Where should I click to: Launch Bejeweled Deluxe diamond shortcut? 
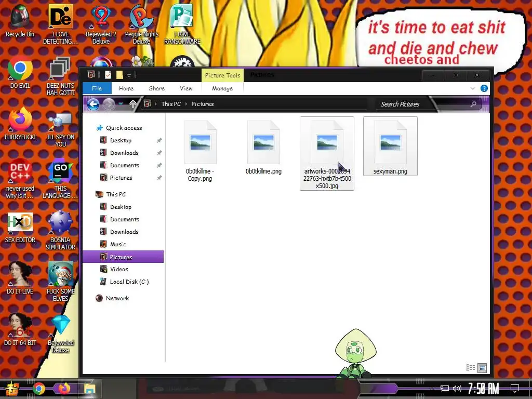pos(60,334)
